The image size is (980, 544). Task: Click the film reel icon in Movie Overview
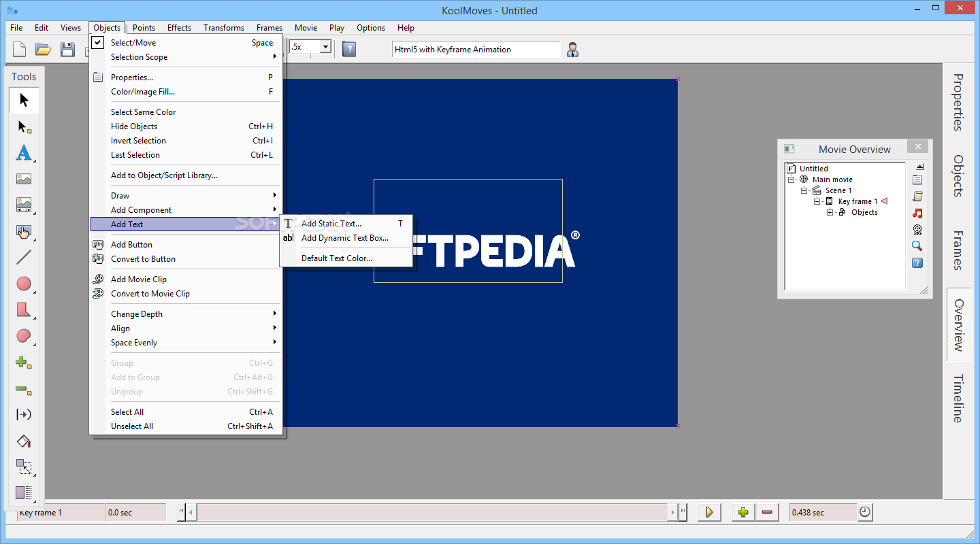[917, 230]
